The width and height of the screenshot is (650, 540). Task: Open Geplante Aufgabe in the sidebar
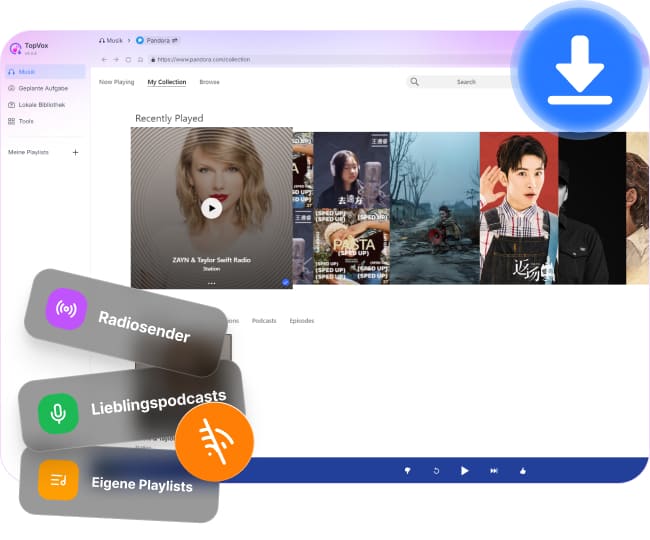38,88
